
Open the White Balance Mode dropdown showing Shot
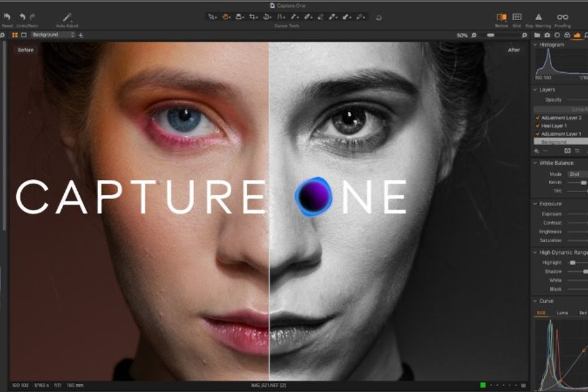point(578,174)
